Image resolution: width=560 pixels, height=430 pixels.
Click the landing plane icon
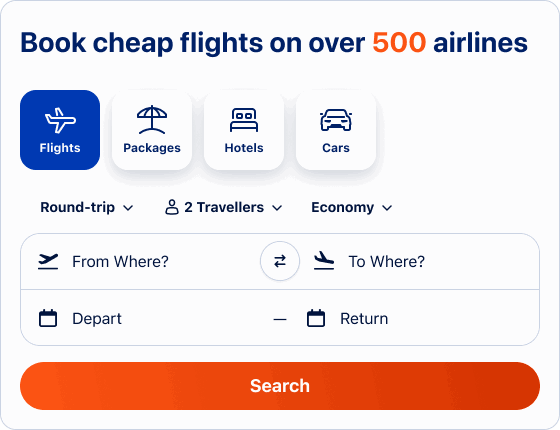[324, 261]
